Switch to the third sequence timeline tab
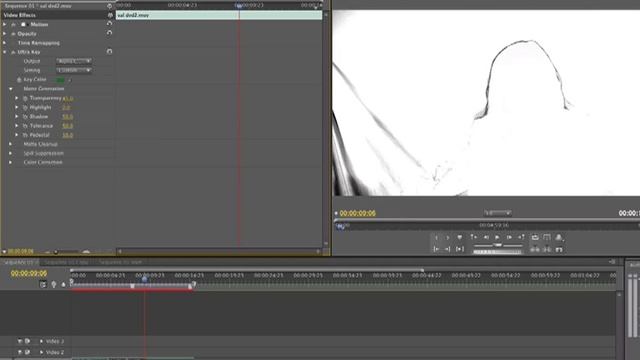This screenshot has width=640, height=360. coord(121,262)
